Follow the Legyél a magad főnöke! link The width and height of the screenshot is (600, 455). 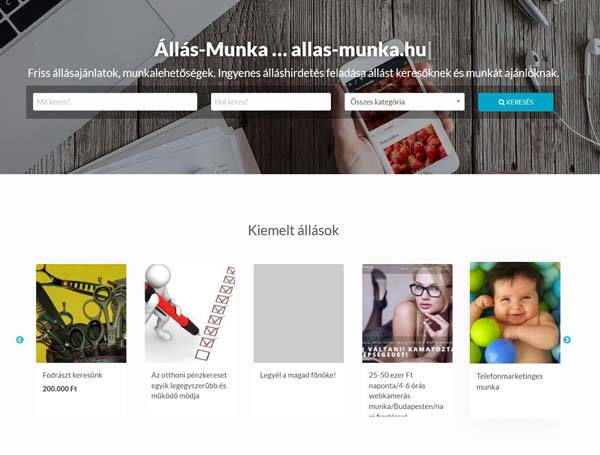click(x=298, y=375)
